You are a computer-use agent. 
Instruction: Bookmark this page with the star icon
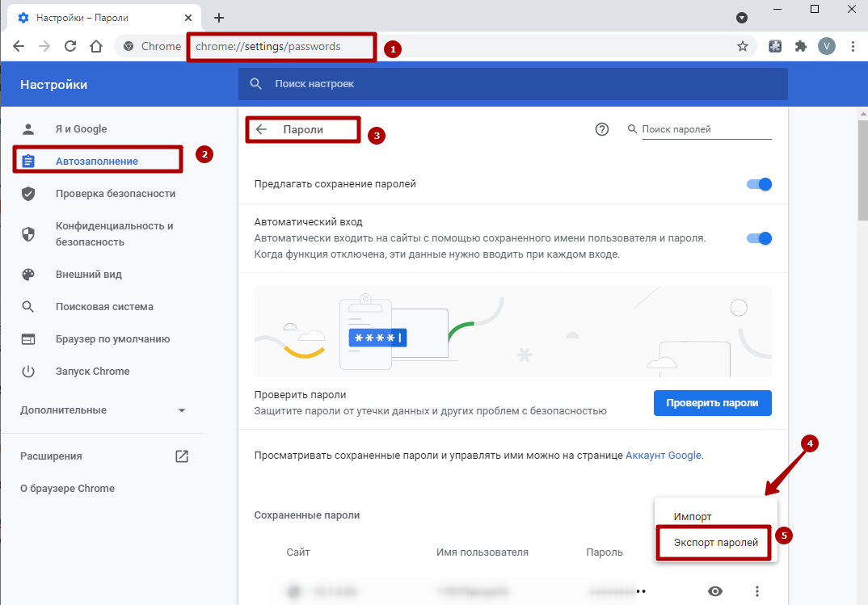(x=742, y=46)
